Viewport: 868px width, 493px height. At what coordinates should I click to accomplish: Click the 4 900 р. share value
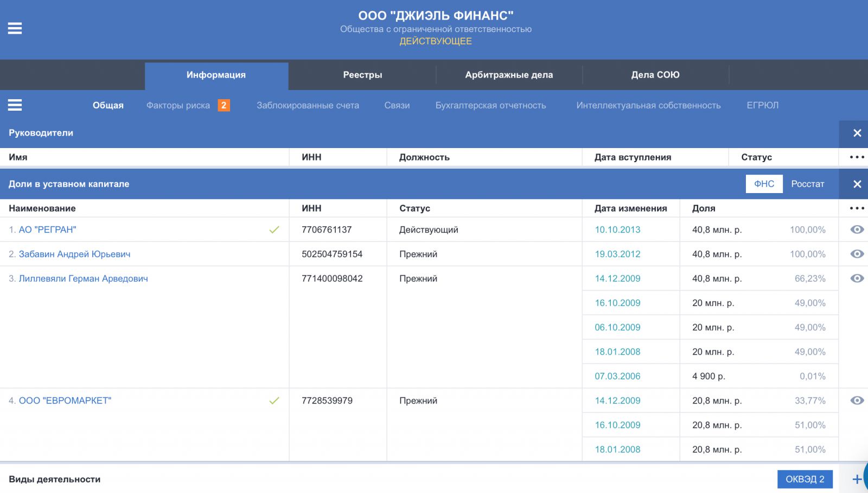[709, 376]
